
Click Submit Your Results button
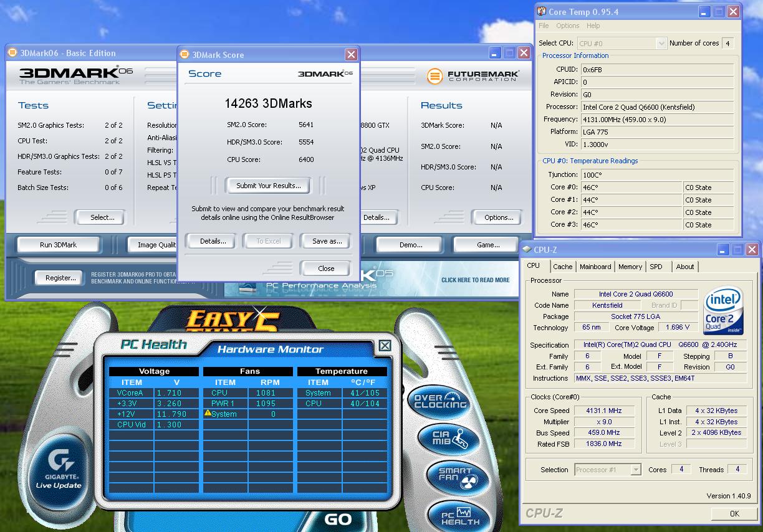(x=269, y=185)
